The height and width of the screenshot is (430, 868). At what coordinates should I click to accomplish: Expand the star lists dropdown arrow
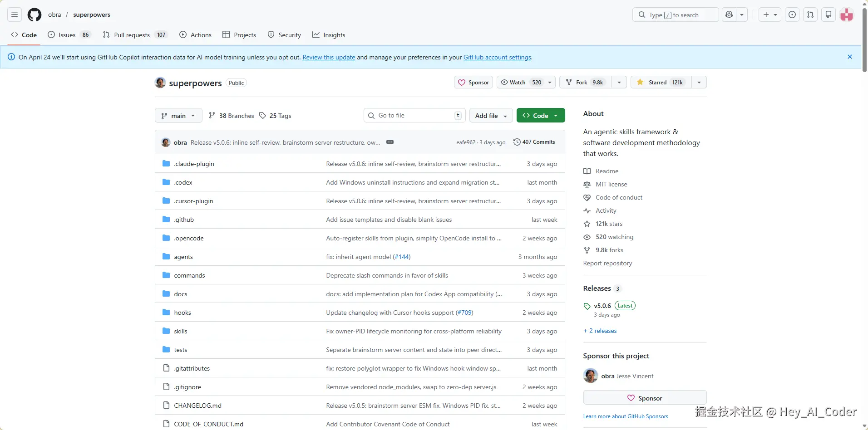[x=699, y=82]
